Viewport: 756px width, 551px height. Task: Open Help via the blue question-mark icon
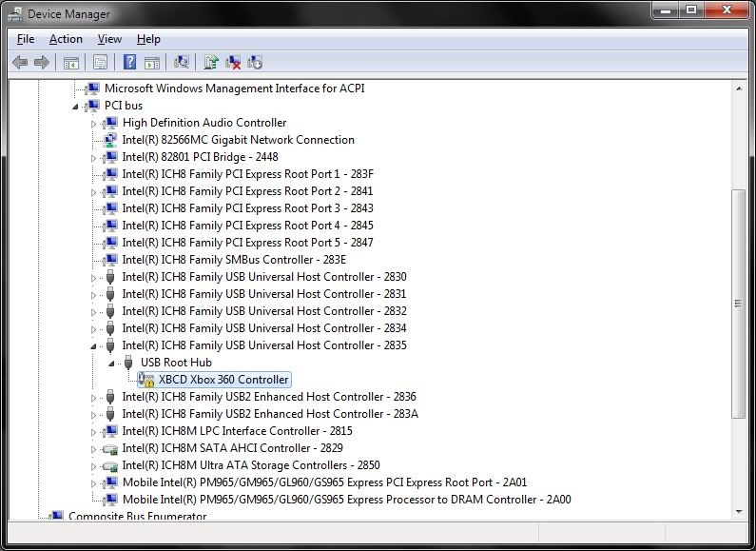tap(129, 63)
